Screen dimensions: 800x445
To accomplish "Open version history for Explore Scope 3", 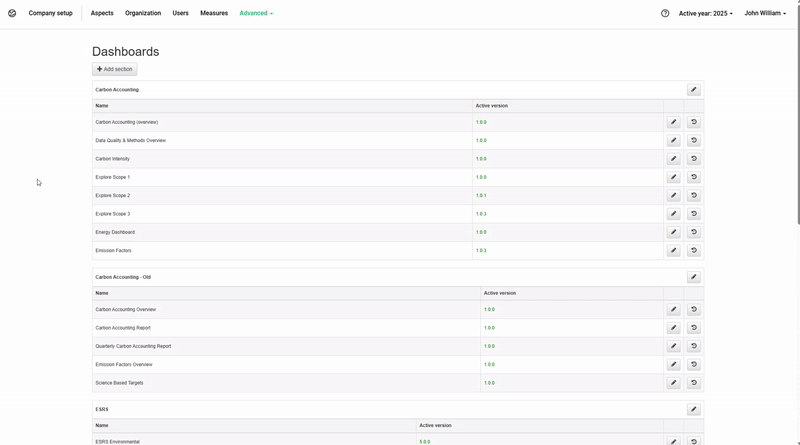I will pyautogui.click(x=693, y=214).
